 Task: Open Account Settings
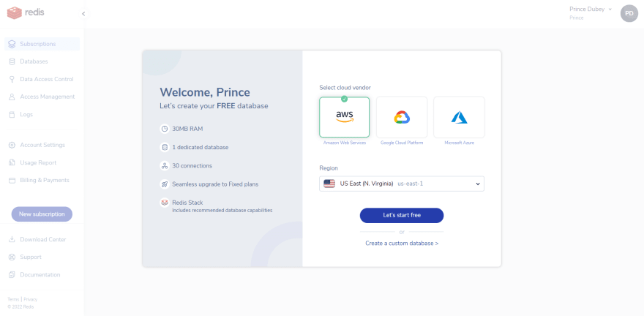click(42, 146)
